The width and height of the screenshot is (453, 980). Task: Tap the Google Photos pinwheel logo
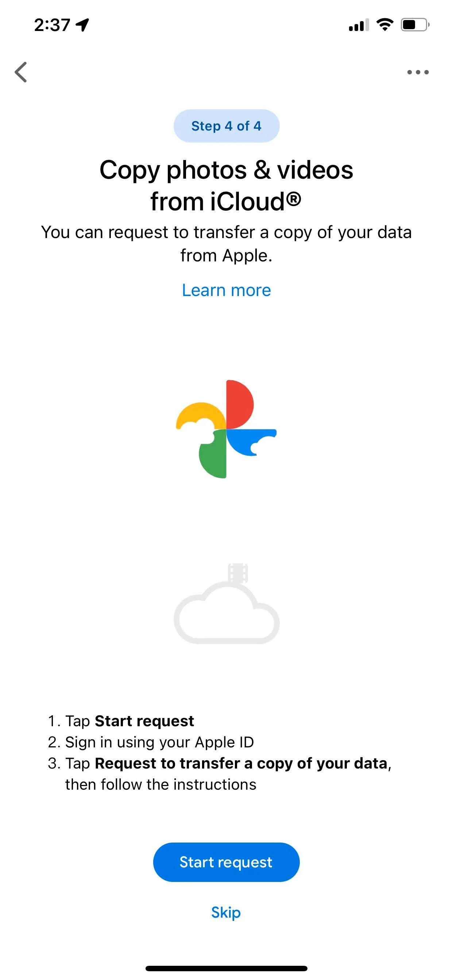(226, 429)
